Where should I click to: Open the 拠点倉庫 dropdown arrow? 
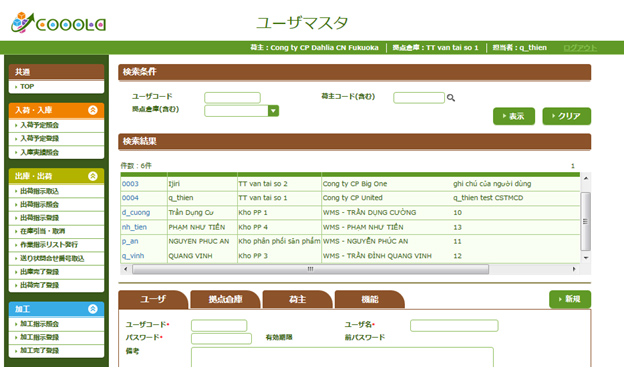pos(273,111)
